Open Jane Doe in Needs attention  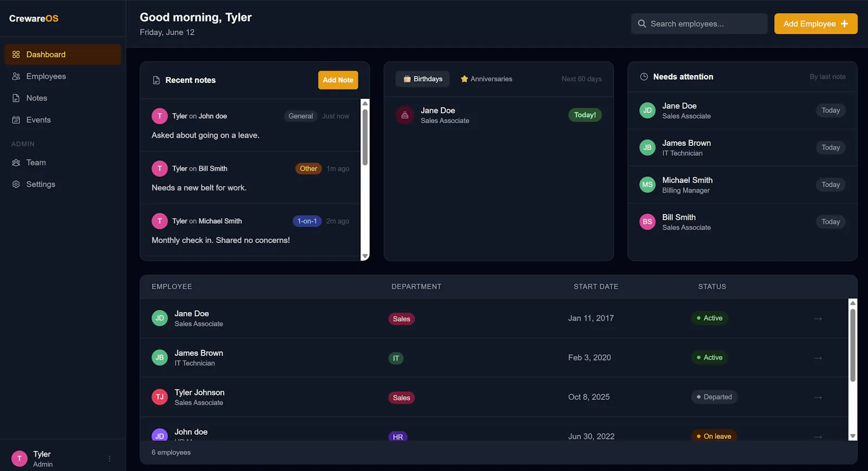click(x=742, y=111)
